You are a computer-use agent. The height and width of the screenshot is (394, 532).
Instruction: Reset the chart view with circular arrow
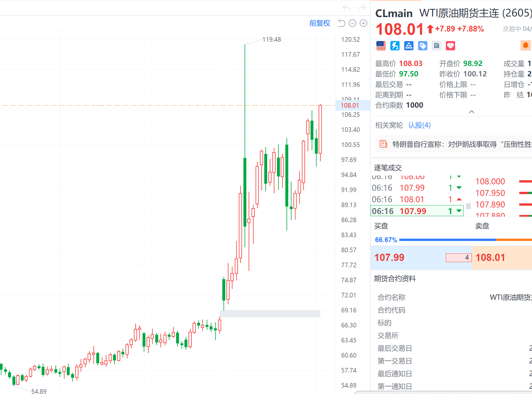[x=341, y=23]
